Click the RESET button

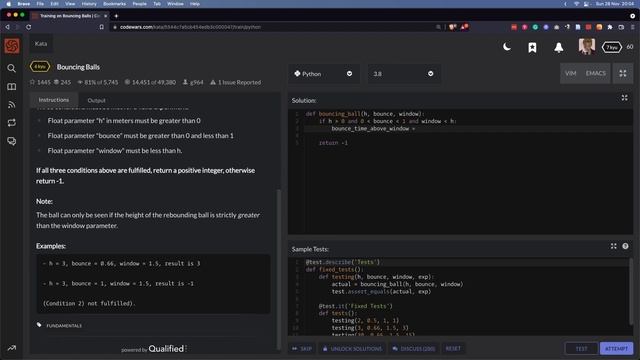click(453, 349)
